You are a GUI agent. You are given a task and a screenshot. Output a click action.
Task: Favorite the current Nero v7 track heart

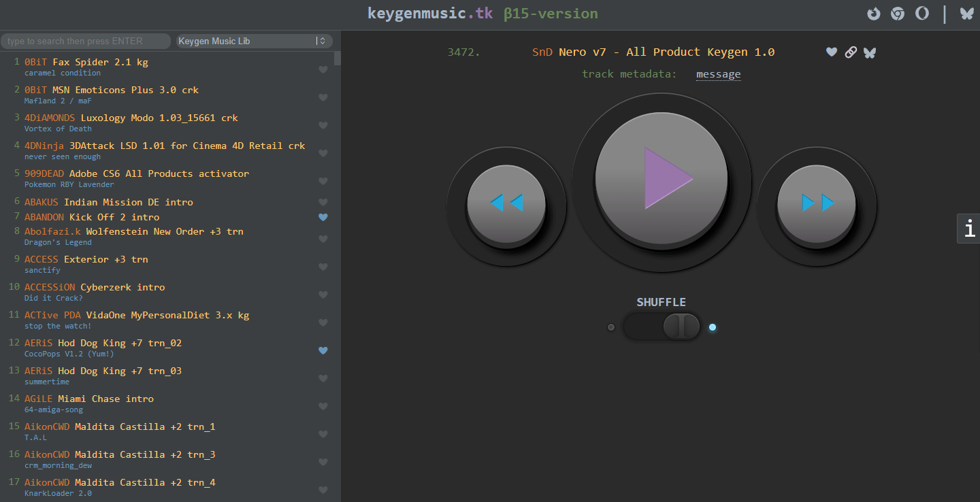[x=831, y=52]
